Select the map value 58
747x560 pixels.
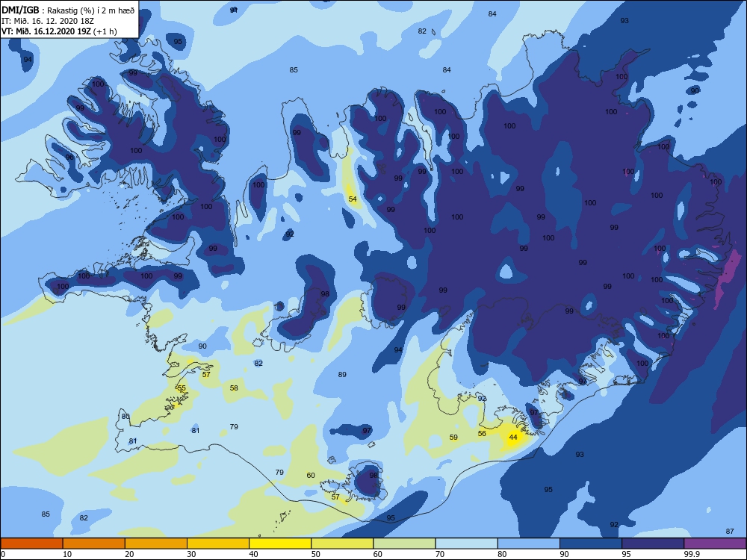234,388
